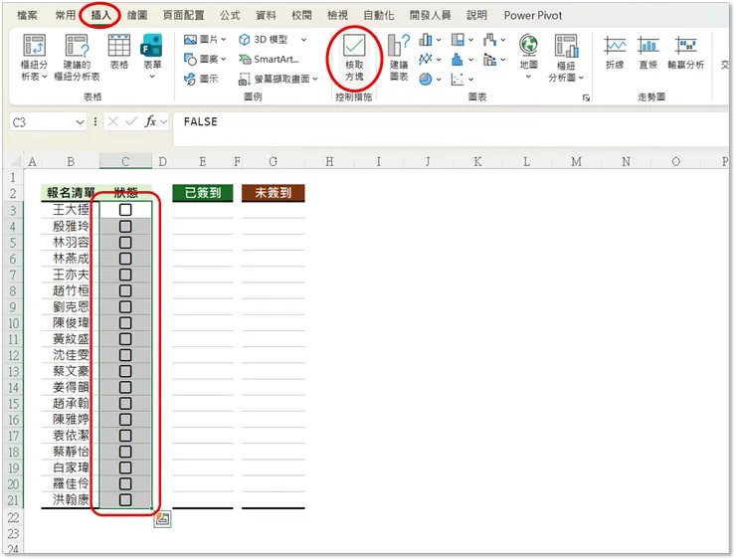Tick the checkbox for 趙竹桓

(125, 290)
